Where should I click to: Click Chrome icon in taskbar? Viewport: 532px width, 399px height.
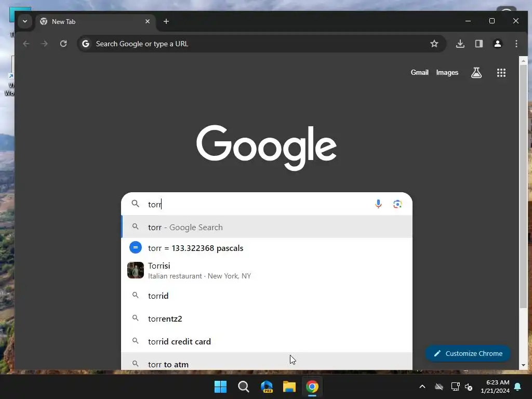click(312, 387)
